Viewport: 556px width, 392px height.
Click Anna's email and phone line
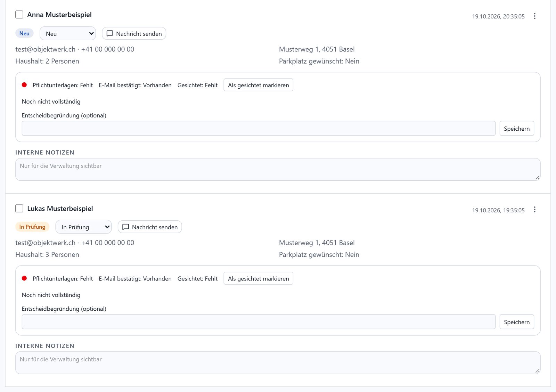(x=75, y=49)
